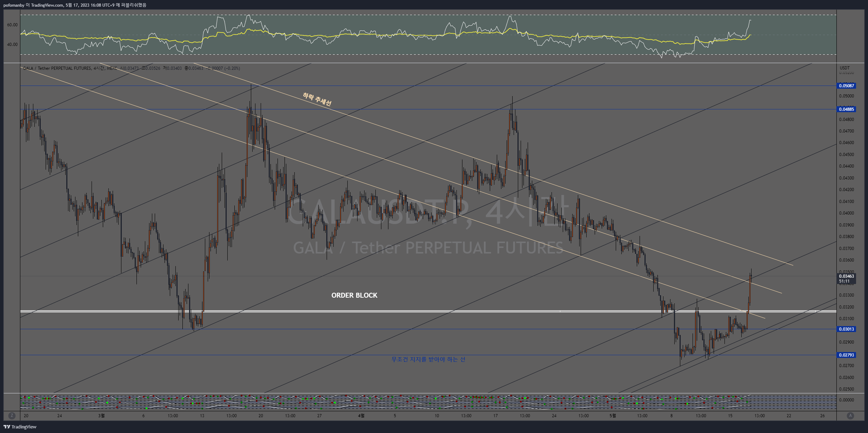Click the round Z button on time axis
This screenshot has width=868, height=433.
[12, 415]
